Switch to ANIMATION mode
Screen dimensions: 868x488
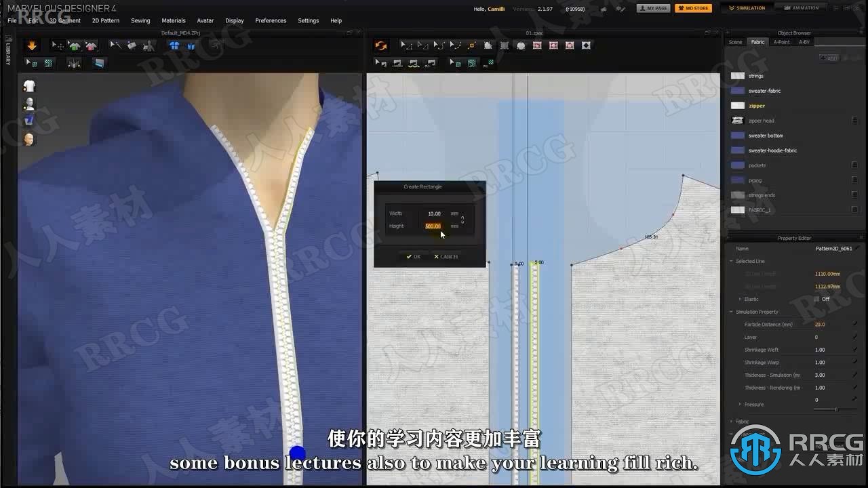801,8
